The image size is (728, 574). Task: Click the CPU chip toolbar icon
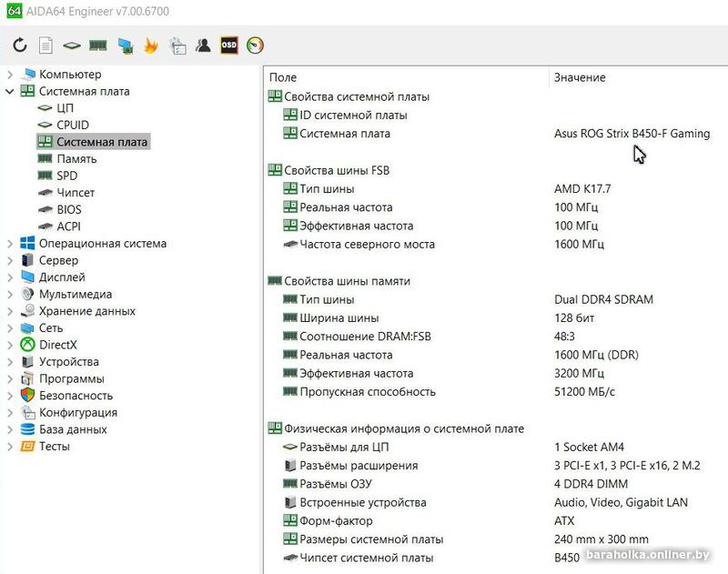(72, 45)
